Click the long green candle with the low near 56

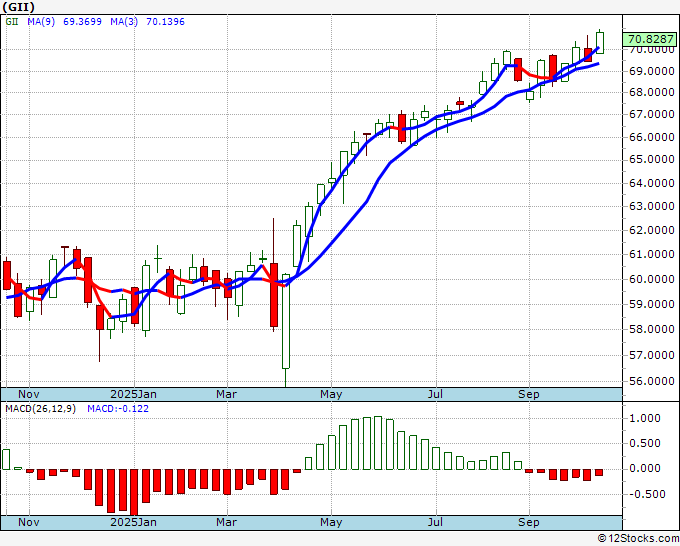coord(286,330)
